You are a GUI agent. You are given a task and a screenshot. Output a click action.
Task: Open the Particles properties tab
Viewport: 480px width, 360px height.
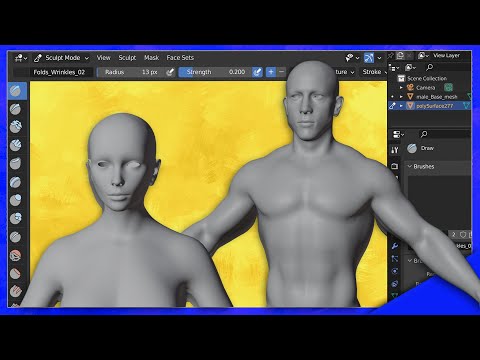click(x=395, y=258)
